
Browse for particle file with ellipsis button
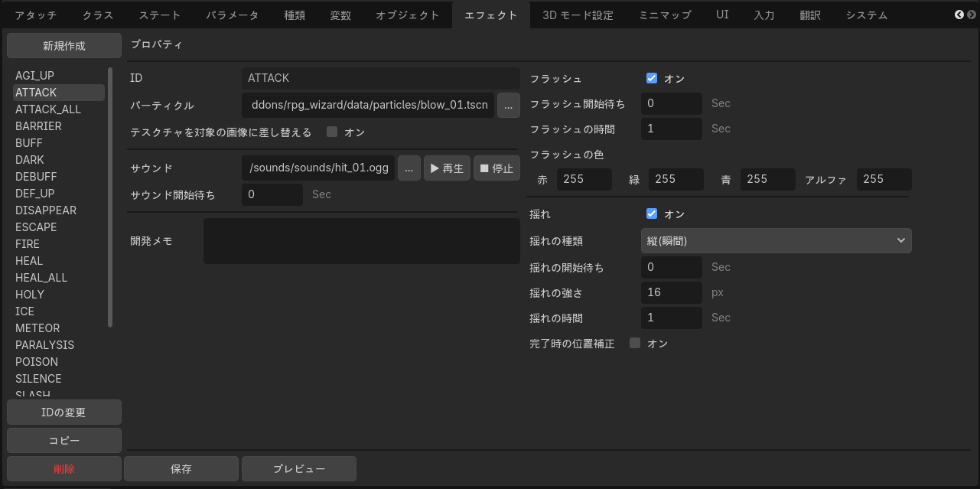point(509,105)
